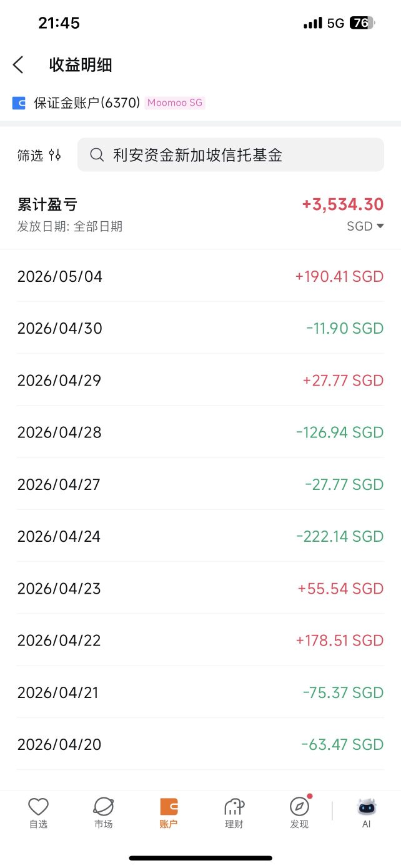
Task: Click the 利安资金新加坡信托基金 search field
Action: (230, 155)
